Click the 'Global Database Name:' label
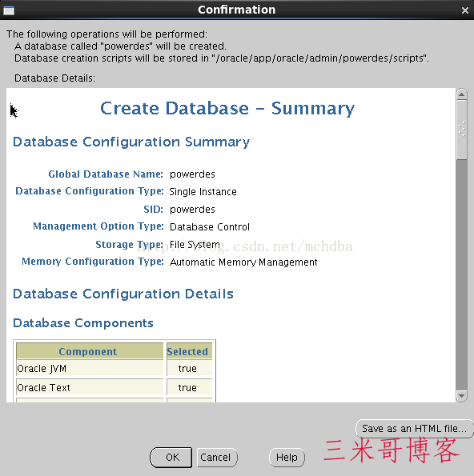The width and height of the screenshot is (474, 476). coord(106,174)
